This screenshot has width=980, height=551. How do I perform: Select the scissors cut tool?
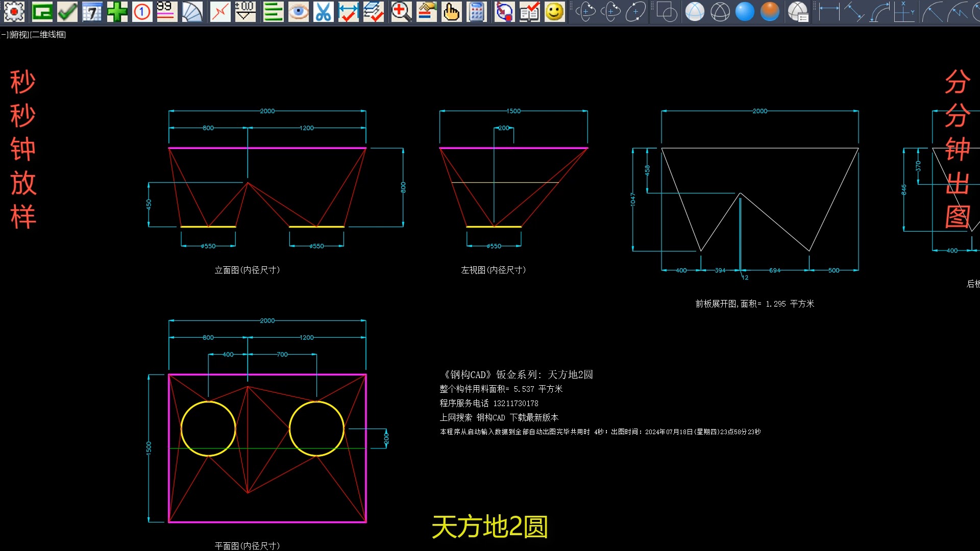point(323,12)
